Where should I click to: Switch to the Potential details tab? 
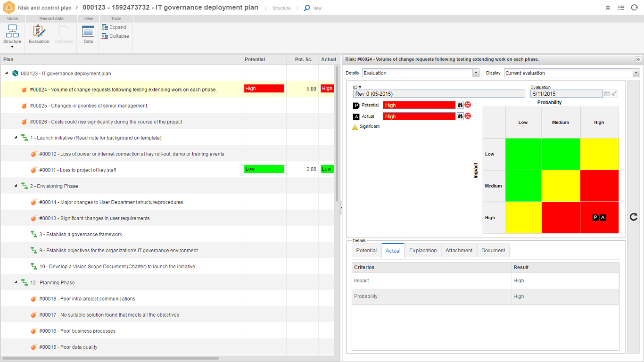[366, 250]
